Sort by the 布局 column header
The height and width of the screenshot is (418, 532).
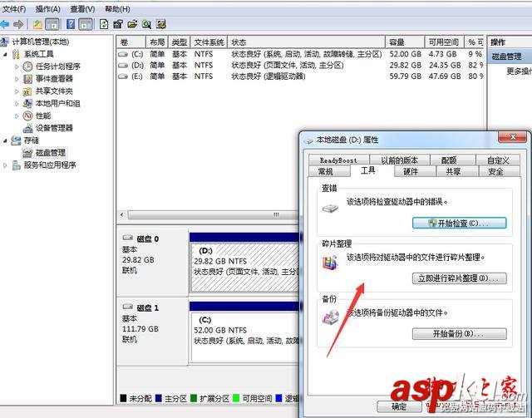coord(157,42)
